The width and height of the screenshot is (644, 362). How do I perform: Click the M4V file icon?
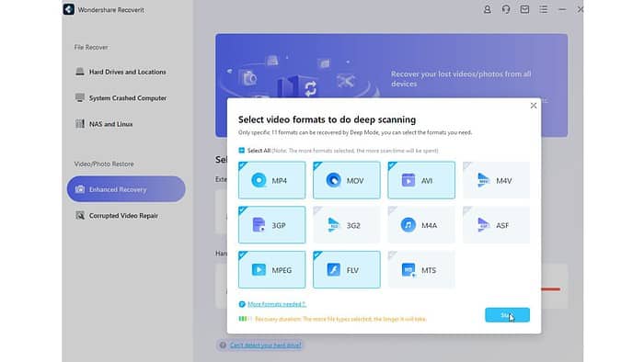[483, 180]
